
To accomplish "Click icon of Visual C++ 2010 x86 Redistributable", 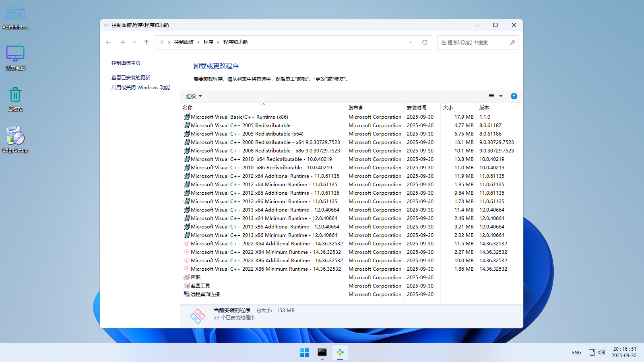I will tap(187, 168).
